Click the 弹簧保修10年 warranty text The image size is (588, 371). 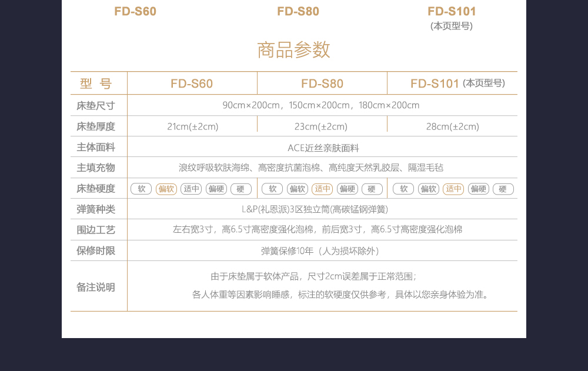click(320, 251)
